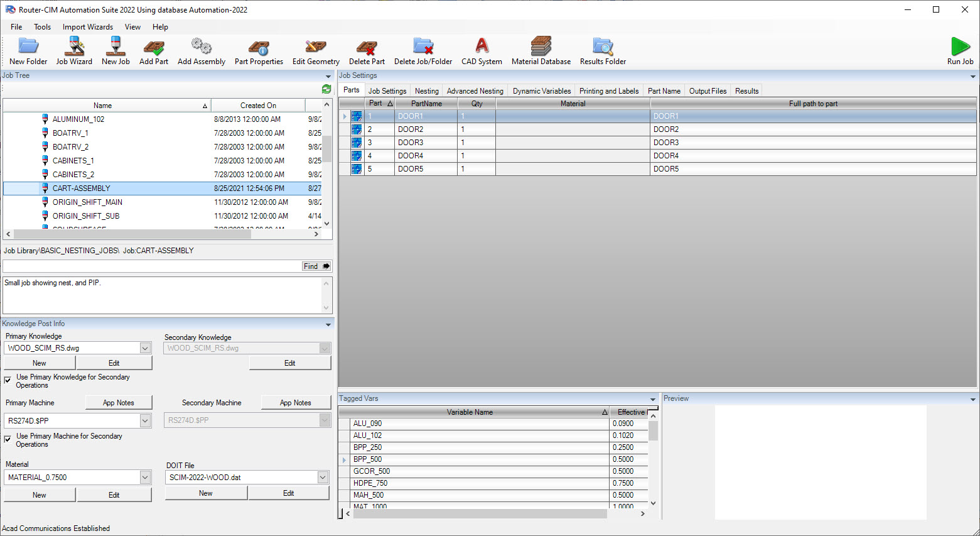Select the Add Assembly tool
This screenshot has width=980, height=536.
click(201, 50)
